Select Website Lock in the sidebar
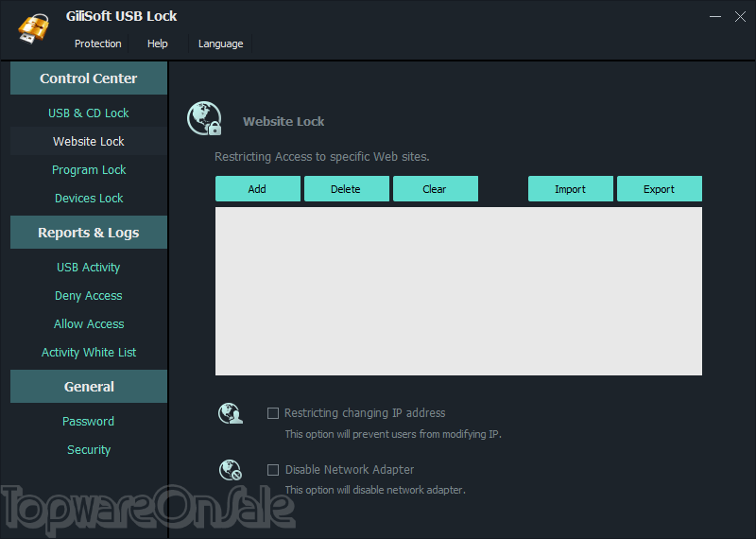The image size is (756, 539). coord(89,142)
